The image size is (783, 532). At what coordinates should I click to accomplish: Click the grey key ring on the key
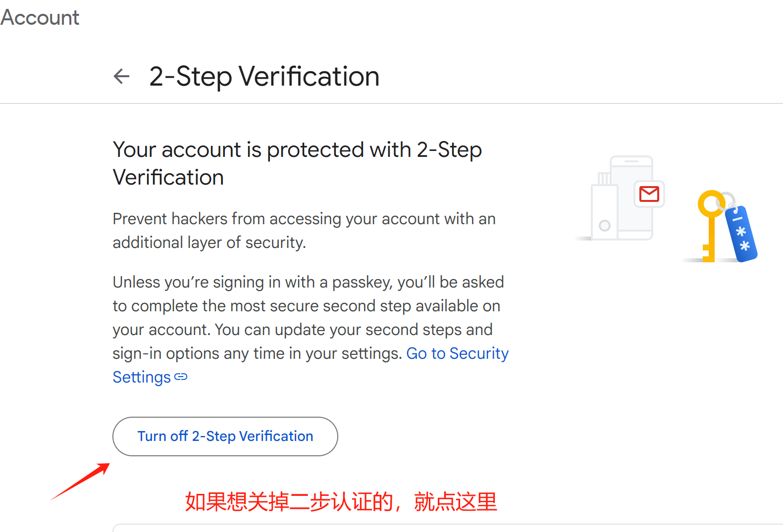(727, 200)
